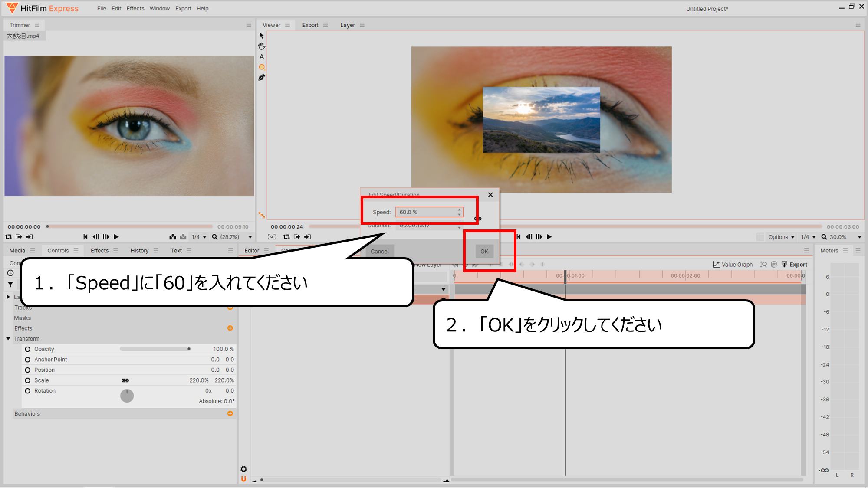Toggle keyframing for Position
This screenshot has height=488, width=868.
click(x=27, y=370)
